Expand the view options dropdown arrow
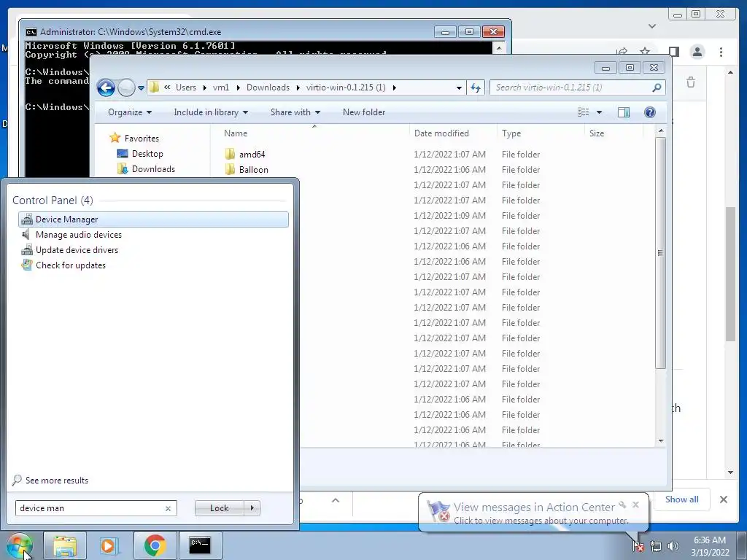Screen dimensions: 747x560 599,112
